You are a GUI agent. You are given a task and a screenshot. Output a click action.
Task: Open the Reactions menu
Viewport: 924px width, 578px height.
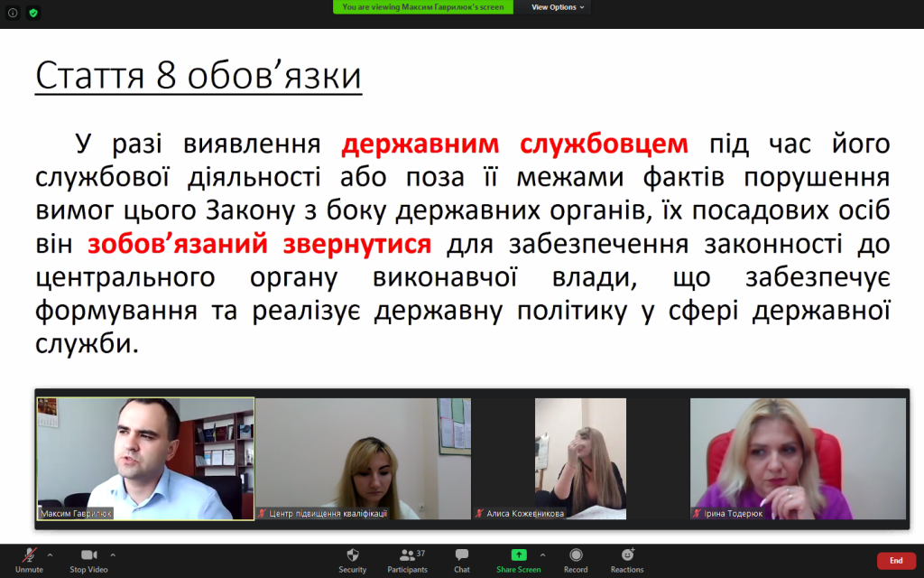tap(627, 559)
